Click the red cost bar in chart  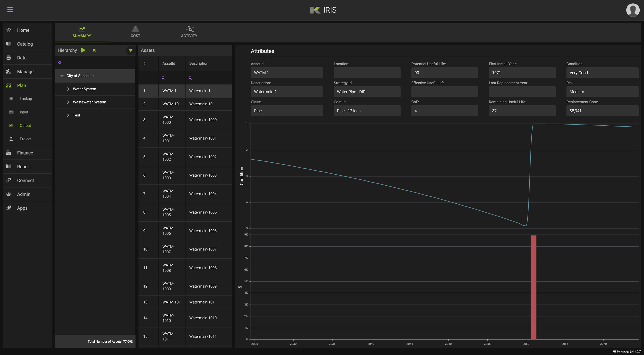[533, 287]
